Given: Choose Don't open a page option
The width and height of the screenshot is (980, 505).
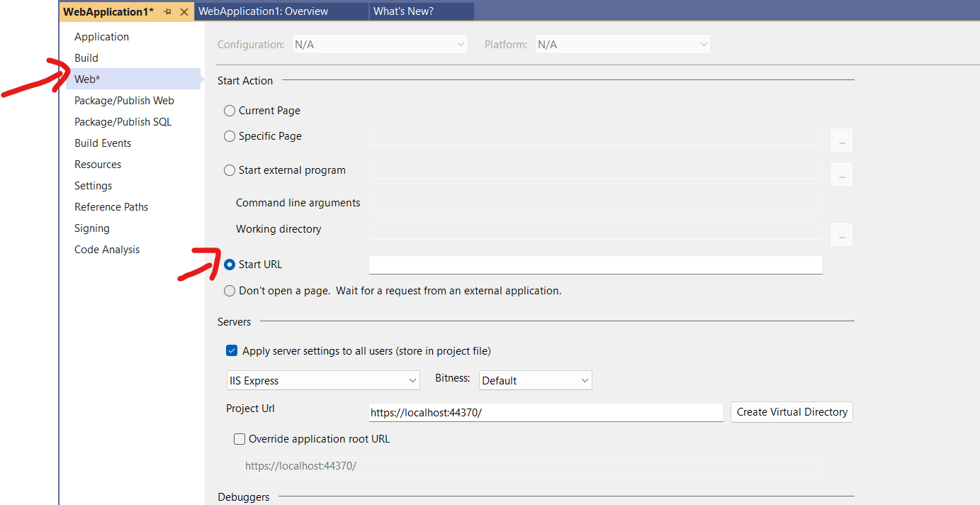Looking at the screenshot, I should coord(230,291).
